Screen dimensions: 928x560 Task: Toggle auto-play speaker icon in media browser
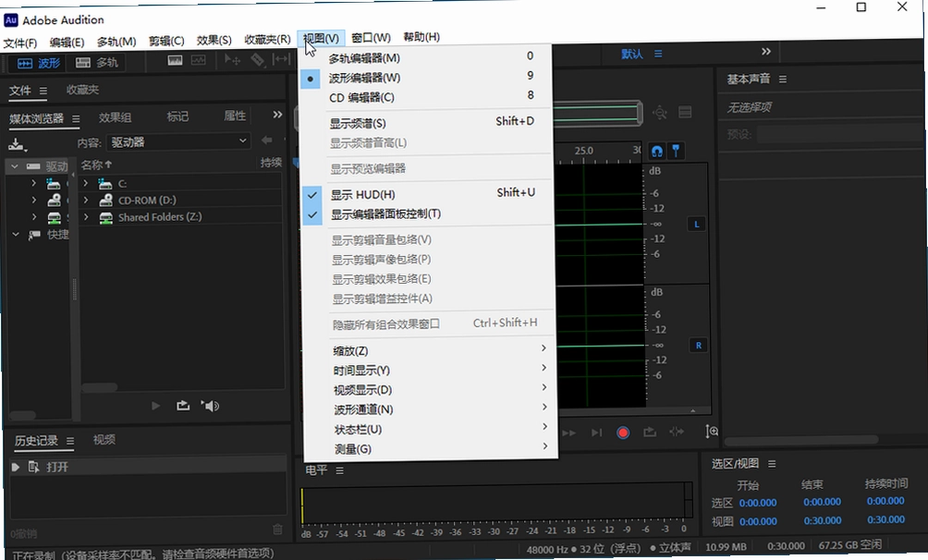(x=210, y=406)
